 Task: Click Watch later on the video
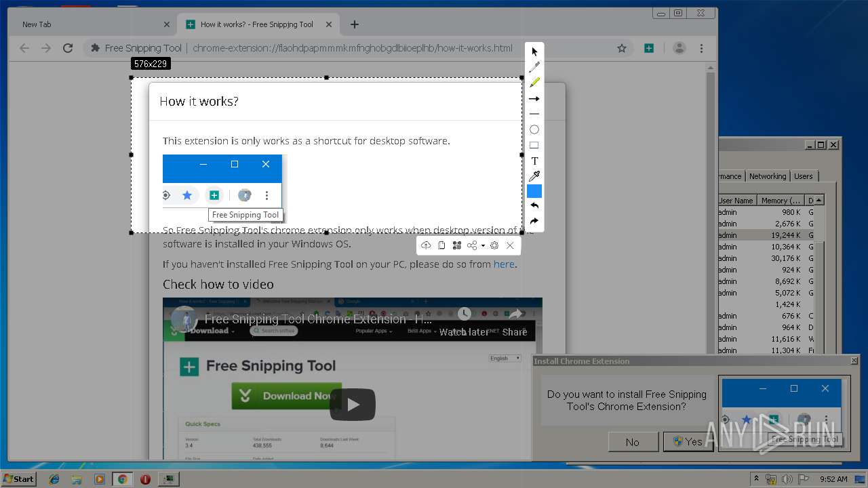pyautogui.click(x=464, y=322)
